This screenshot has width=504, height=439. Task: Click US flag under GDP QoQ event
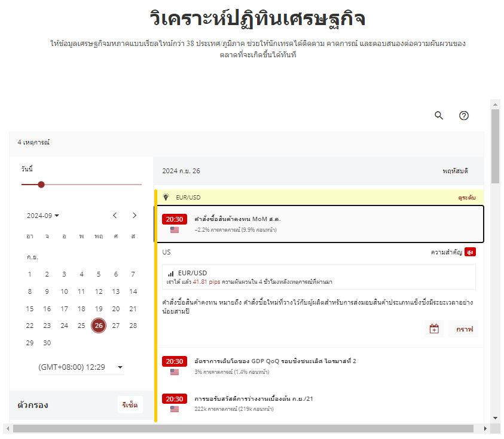click(175, 372)
